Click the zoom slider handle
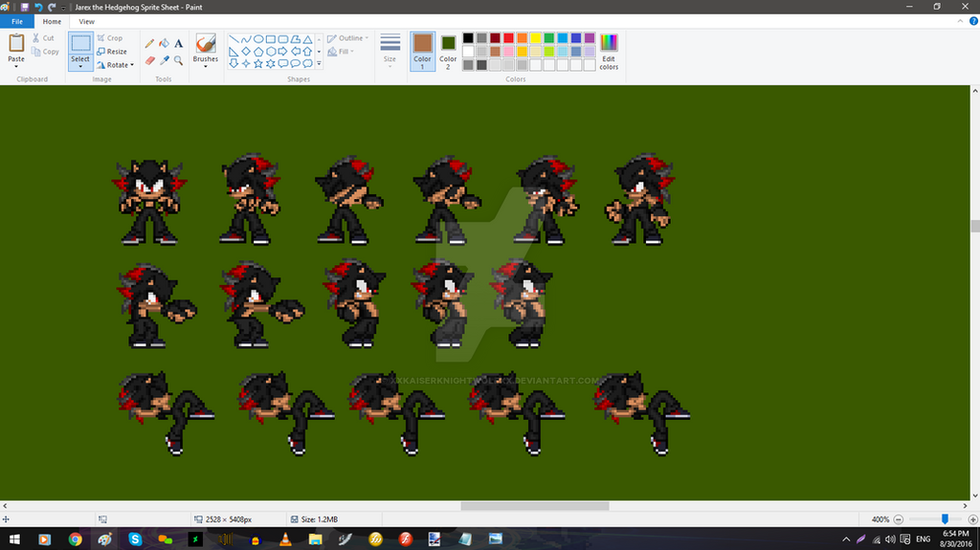Viewport: 980px width, 550px height. [945, 519]
